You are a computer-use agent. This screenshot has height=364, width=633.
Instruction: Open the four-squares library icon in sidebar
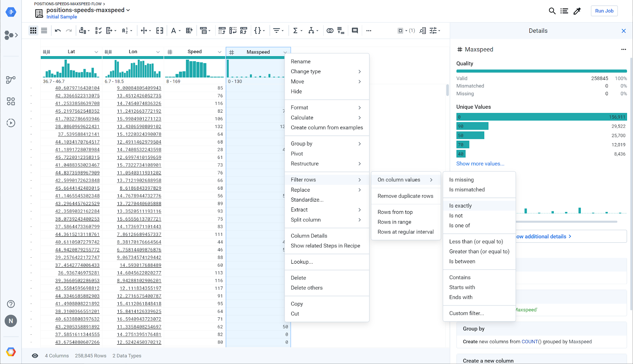pyautogui.click(x=11, y=102)
